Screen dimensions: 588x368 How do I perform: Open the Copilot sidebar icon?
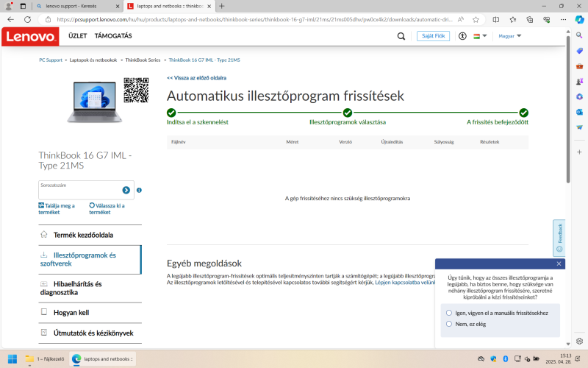(x=579, y=20)
